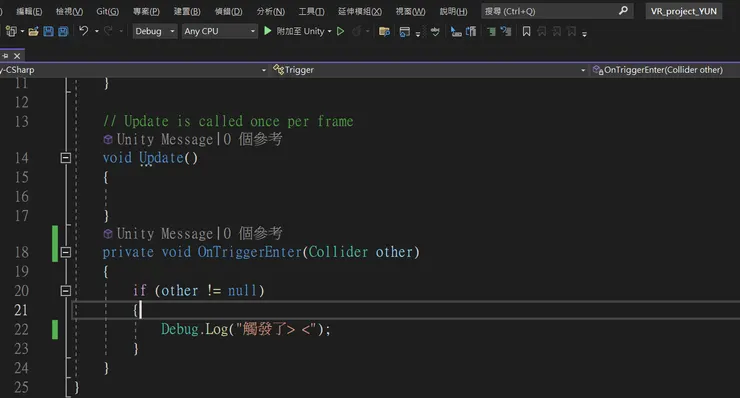The width and height of the screenshot is (740, 398).
Task: Close the open document tab
Action: click(x=17, y=56)
